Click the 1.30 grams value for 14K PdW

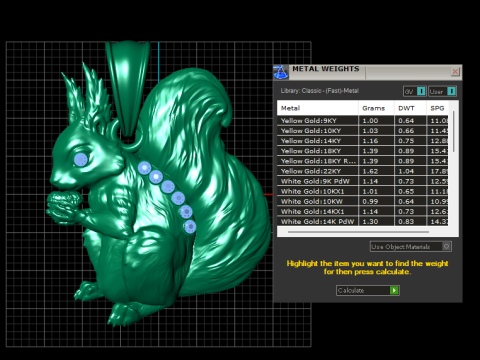[370, 221]
